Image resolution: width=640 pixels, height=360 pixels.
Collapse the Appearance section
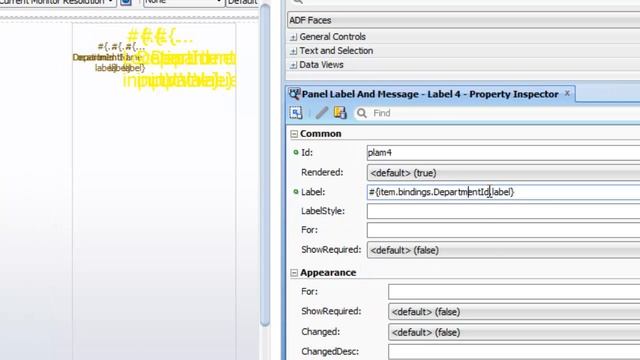(x=294, y=273)
